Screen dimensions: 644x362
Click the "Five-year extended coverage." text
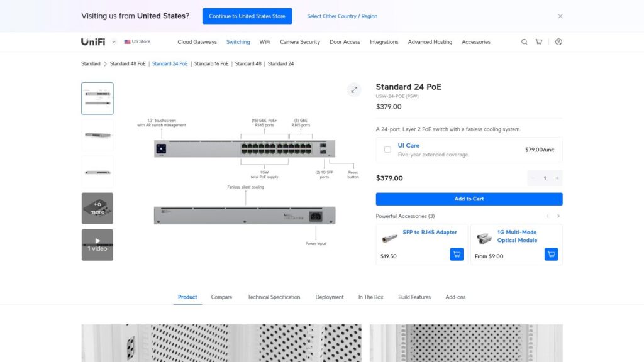(434, 155)
